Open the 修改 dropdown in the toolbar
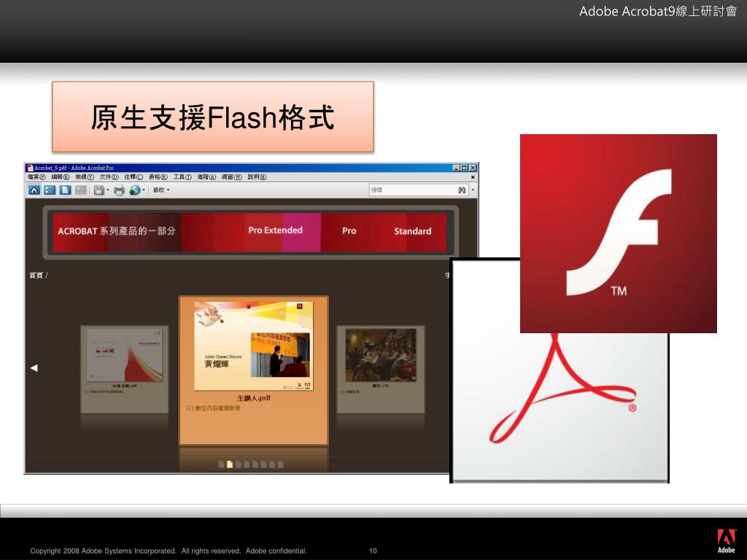Image resolution: width=747 pixels, height=560 pixels. tap(161, 190)
